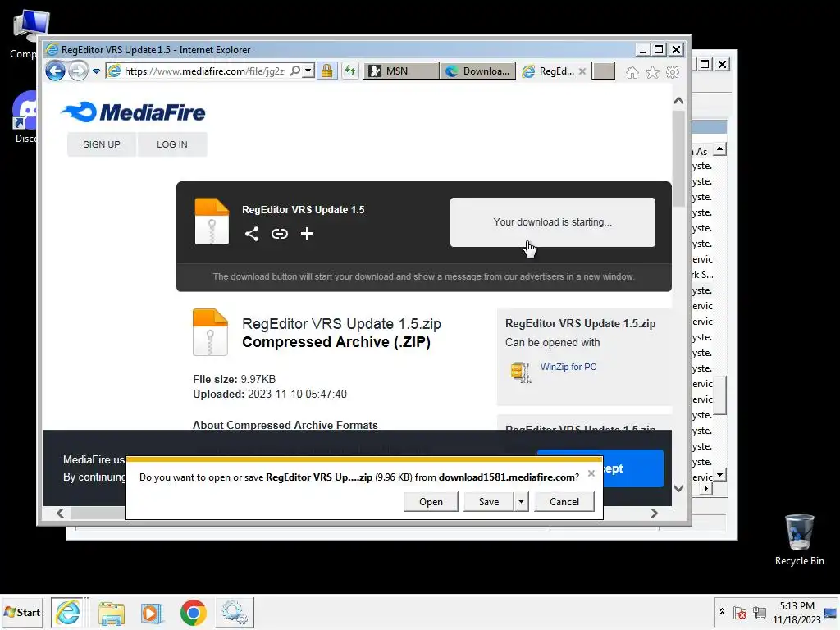The height and width of the screenshot is (630, 840).
Task: Open the recent pages dropdown arrow
Action: [x=97, y=71]
